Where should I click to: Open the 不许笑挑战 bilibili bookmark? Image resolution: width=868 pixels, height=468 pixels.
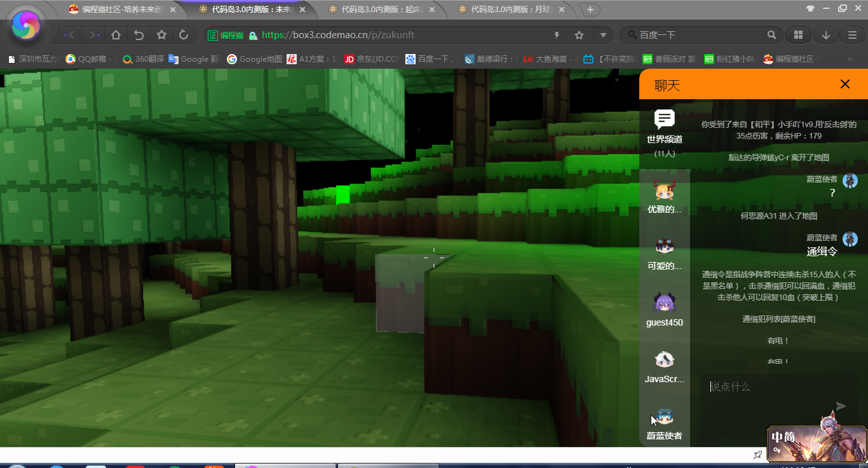click(x=610, y=59)
